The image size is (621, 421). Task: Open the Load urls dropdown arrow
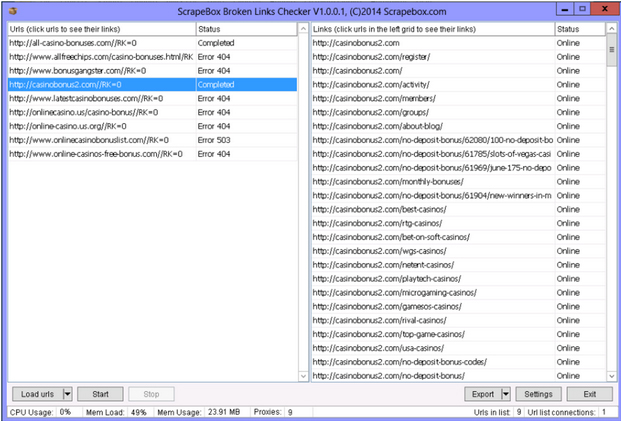pos(68,394)
